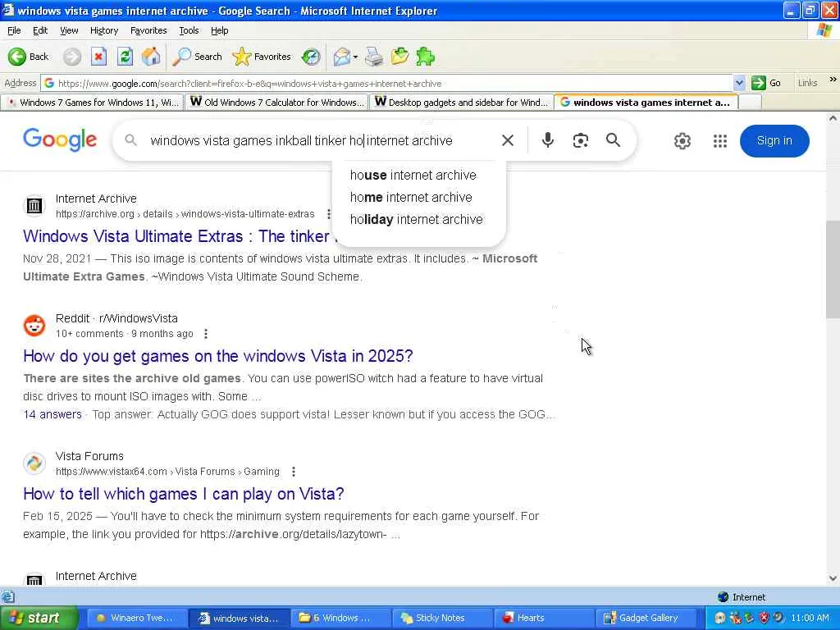
Task: Open the Edit menu
Action: tap(40, 30)
